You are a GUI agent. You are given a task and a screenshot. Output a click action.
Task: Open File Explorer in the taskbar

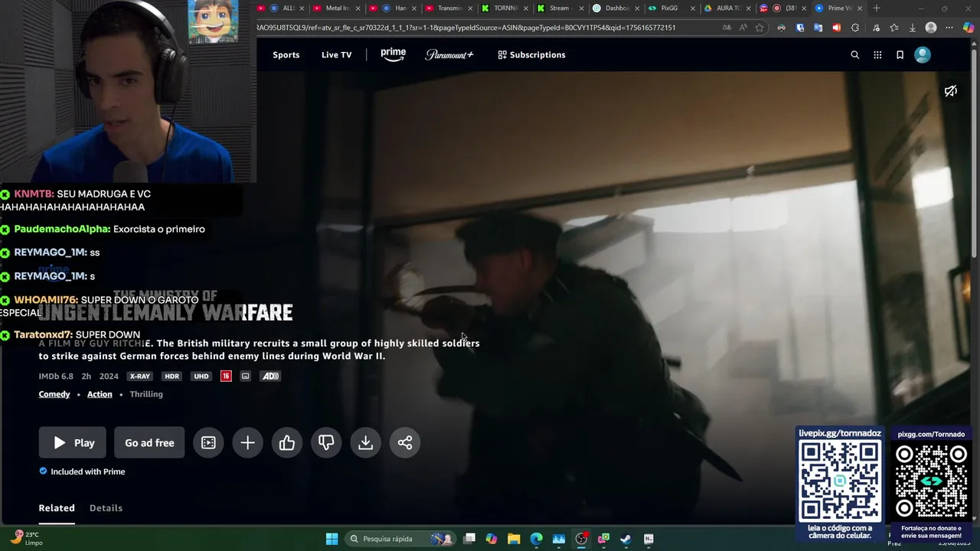click(x=514, y=539)
